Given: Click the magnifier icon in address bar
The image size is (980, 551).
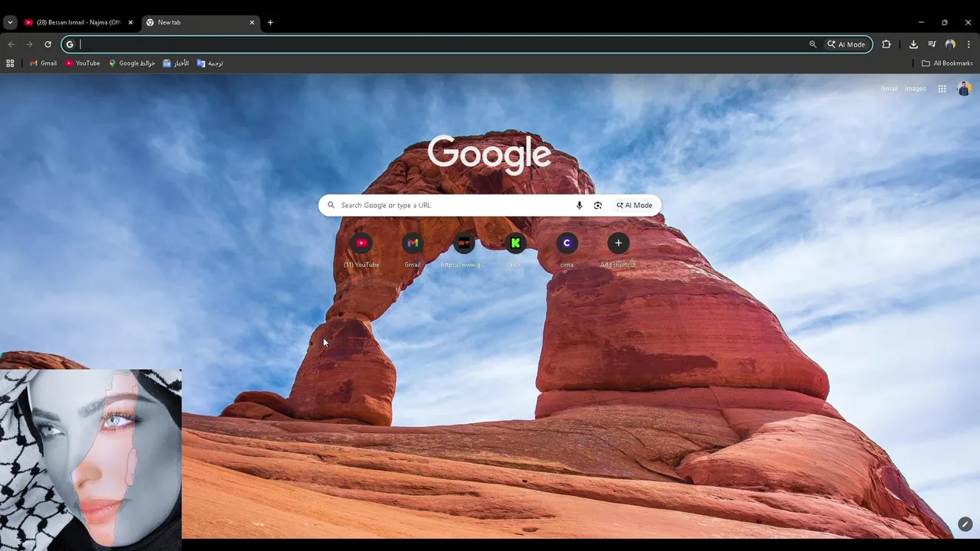Looking at the screenshot, I should [x=813, y=44].
